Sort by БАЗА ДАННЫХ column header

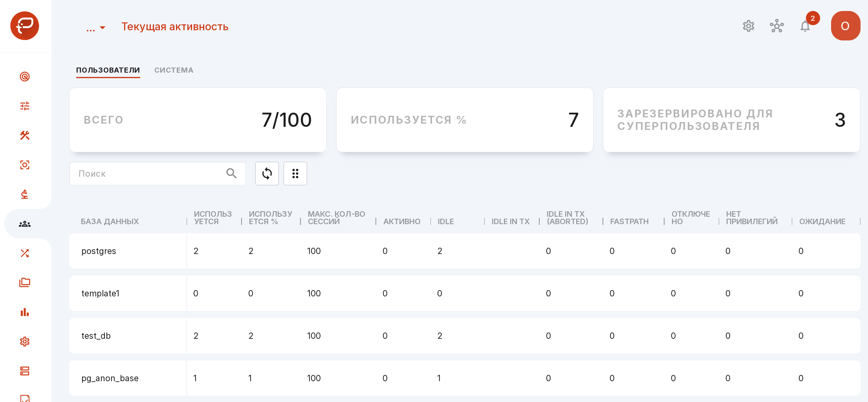[110, 221]
